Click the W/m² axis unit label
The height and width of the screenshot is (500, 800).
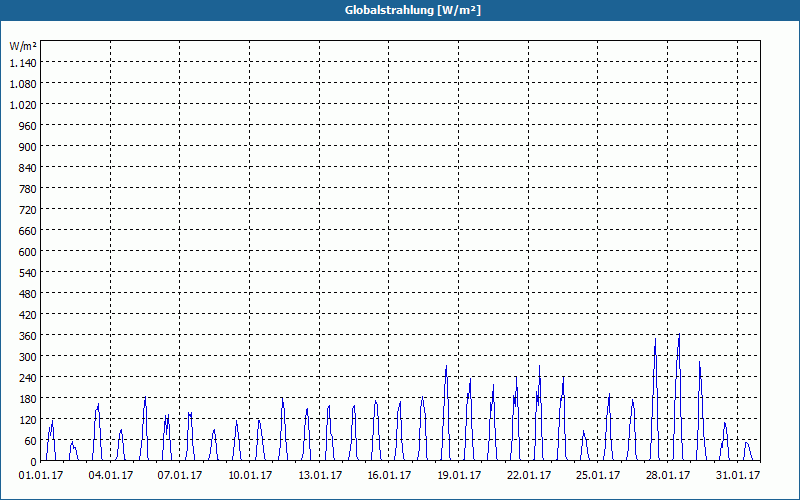pos(23,46)
